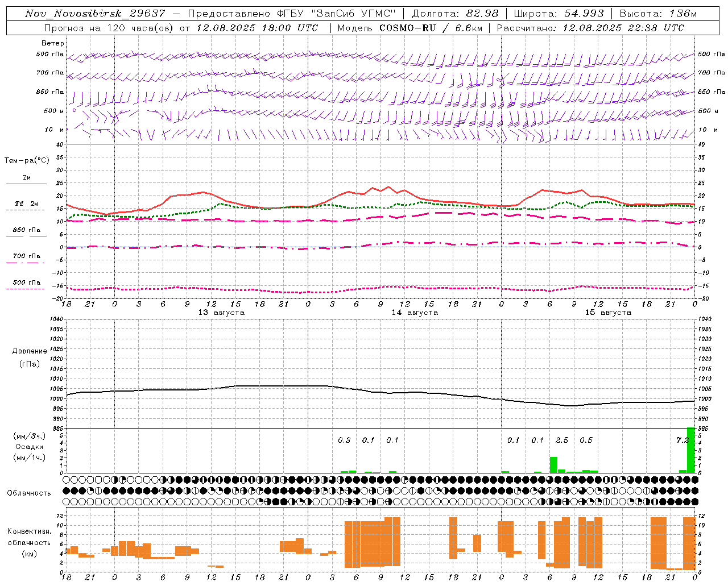The width and height of the screenshot is (728, 582).
Task: Click the 7.2 precipitation amount value
Action: 682,440
